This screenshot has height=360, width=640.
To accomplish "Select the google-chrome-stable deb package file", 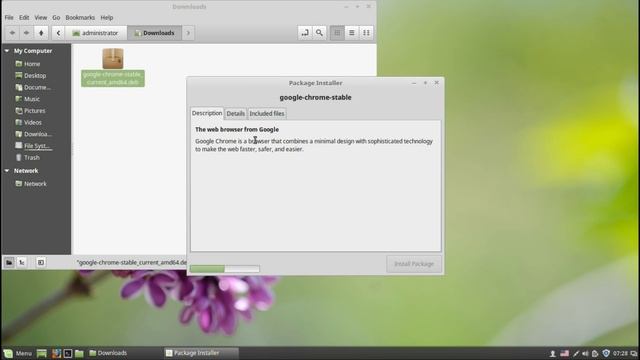I will tap(113, 67).
